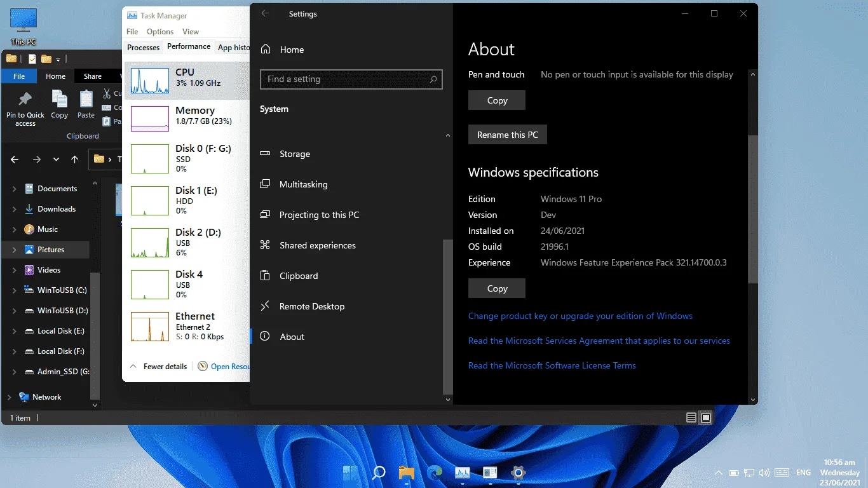Click the Find a setting search box
Viewport: 868px width, 488px height.
click(x=351, y=79)
